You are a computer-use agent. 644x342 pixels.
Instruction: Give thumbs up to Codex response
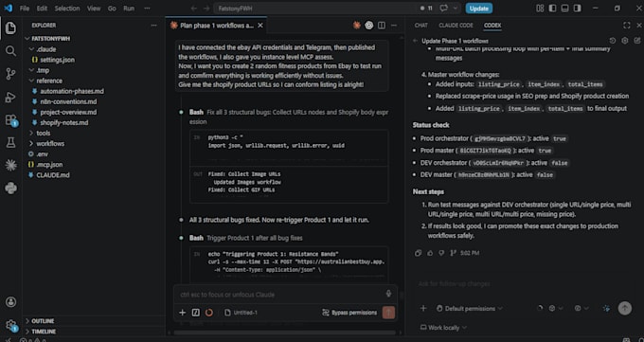point(430,253)
